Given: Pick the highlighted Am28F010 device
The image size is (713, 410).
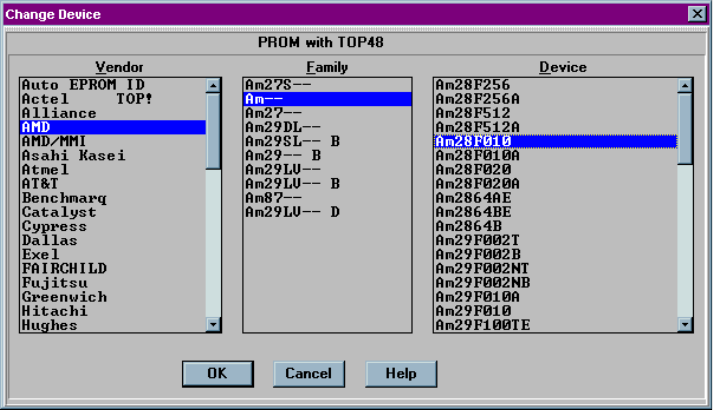Looking at the screenshot, I should (556, 141).
